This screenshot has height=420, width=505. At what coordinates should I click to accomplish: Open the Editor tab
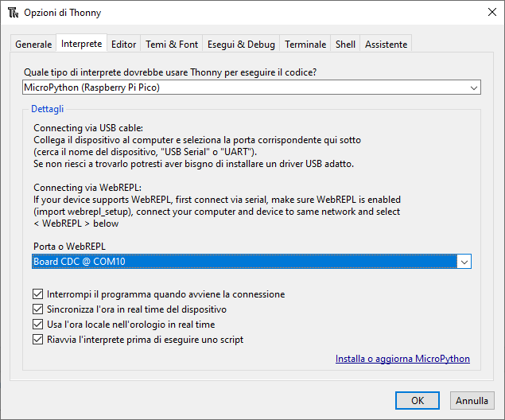(124, 44)
